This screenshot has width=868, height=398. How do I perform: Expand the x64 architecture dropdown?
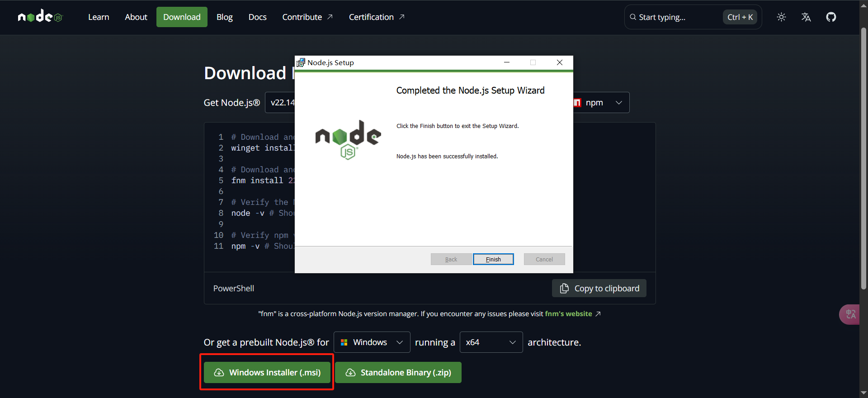pos(491,342)
